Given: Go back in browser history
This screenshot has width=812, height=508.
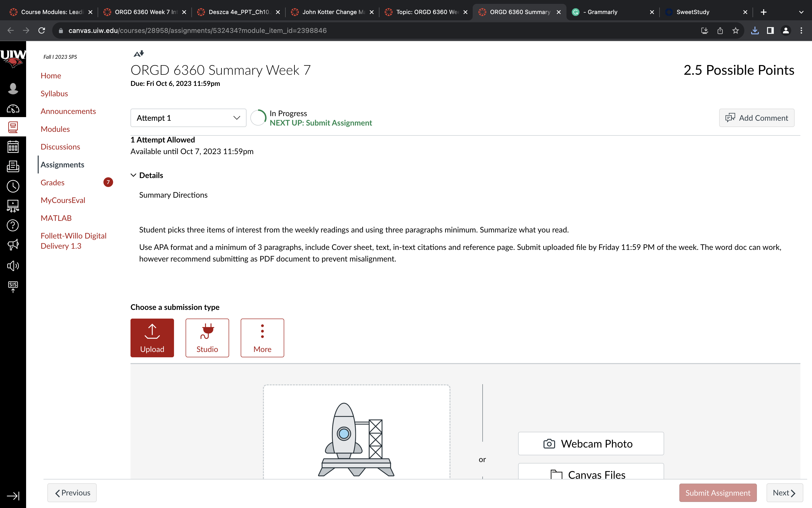Looking at the screenshot, I should pyautogui.click(x=10, y=30).
